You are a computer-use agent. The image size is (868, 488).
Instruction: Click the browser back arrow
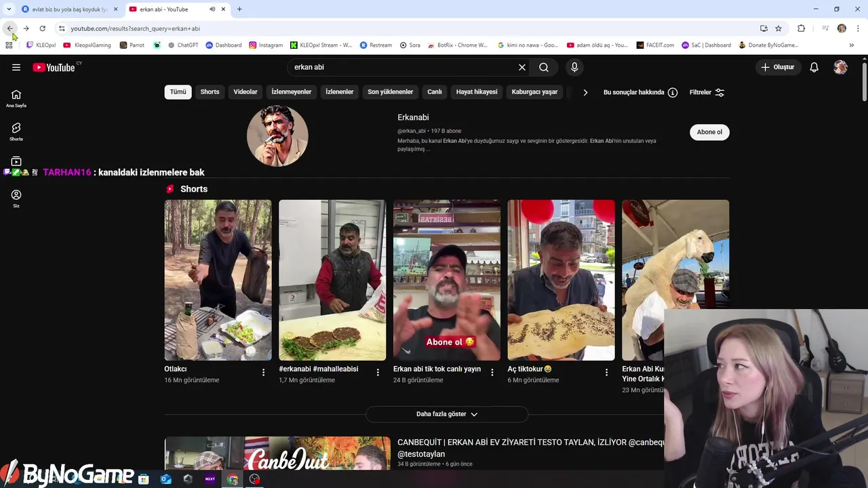pyautogui.click(x=9, y=28)
